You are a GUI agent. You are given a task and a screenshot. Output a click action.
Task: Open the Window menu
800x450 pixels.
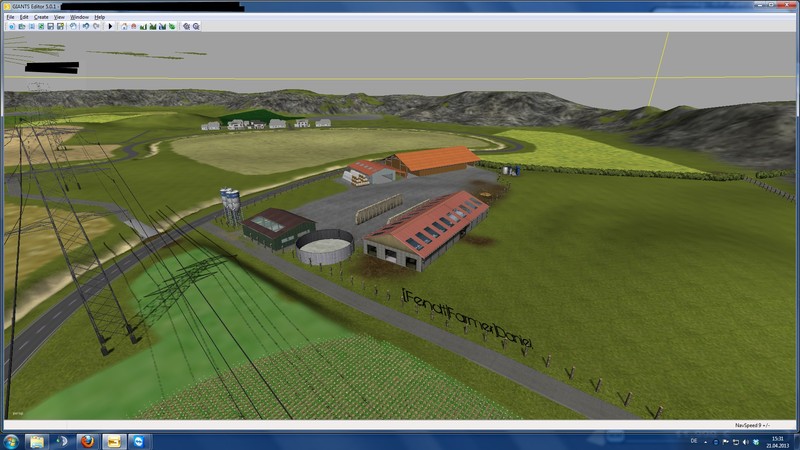(x=79, y=17)
